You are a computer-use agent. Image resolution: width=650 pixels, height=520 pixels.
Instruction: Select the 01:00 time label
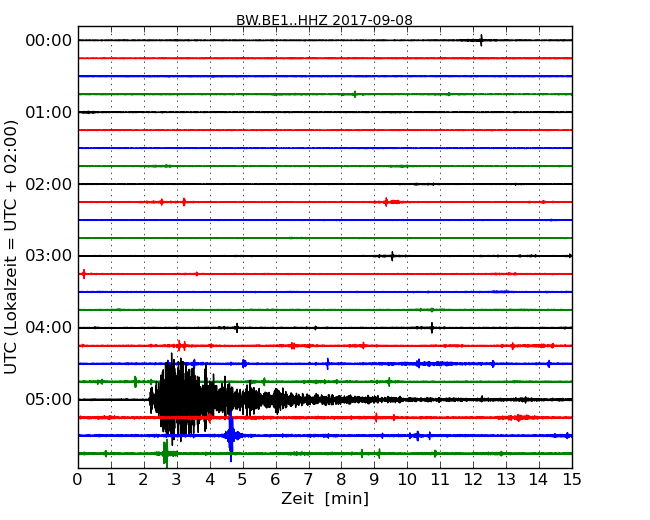click(49, 112)
